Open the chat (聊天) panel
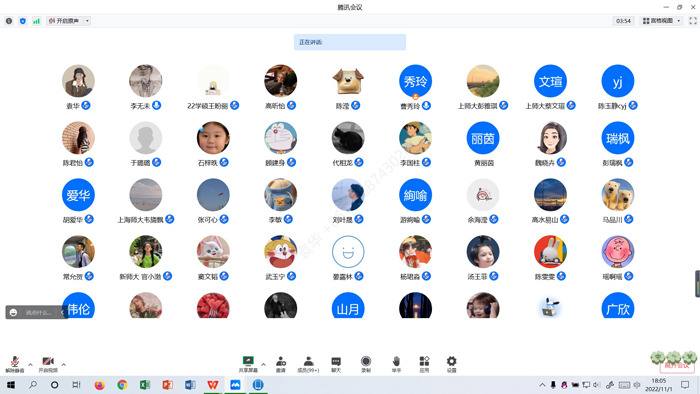 pyautogui.click(x=336, y=364)
